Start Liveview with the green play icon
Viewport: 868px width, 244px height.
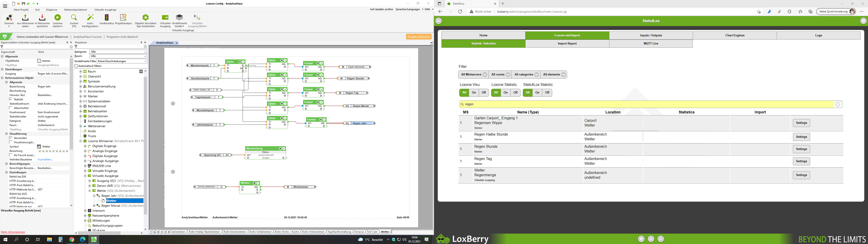[x=58, y=17]
